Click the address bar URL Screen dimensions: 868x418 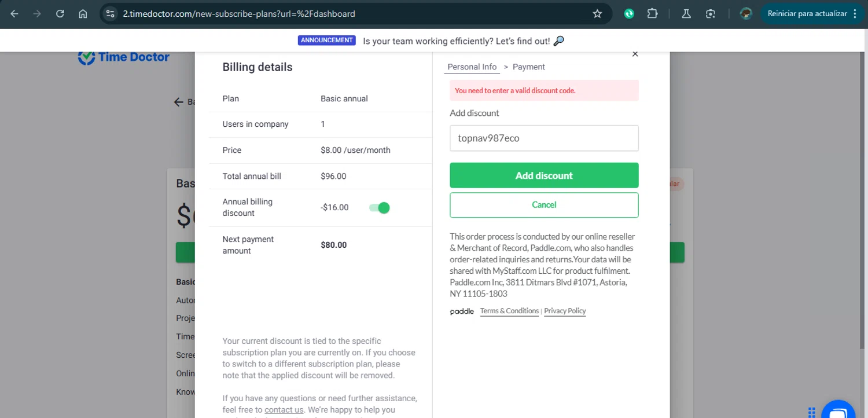tap(239, 14)
